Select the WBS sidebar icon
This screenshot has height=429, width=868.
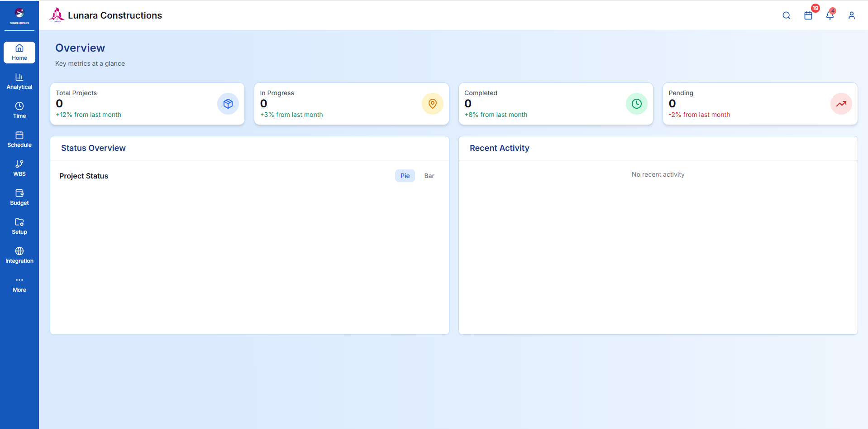[19, 168]
